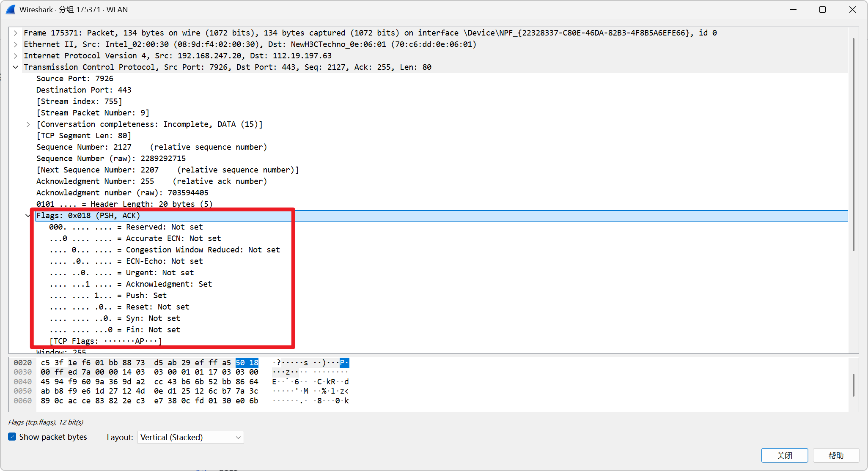Click the packet details vertical scrollbar
Viewport: 868px width, 471px height.
[853, 144]
